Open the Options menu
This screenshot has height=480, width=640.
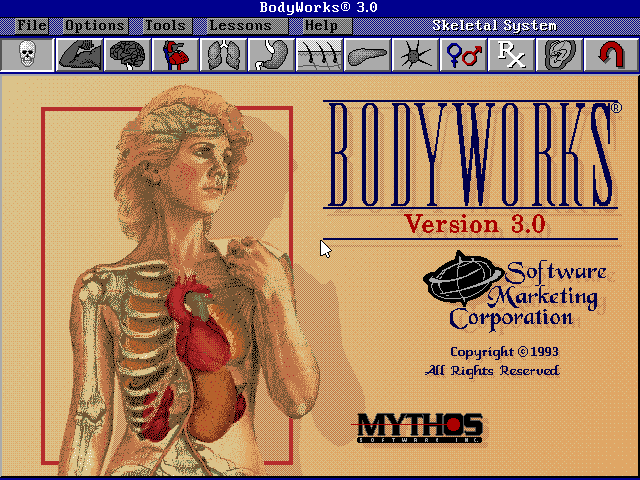coord(95,26)
